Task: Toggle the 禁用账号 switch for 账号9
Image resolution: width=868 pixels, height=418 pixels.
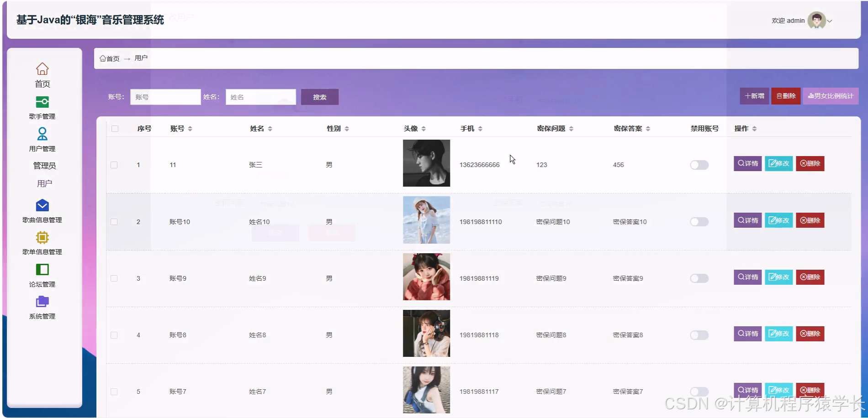Action: coord(699,278)
